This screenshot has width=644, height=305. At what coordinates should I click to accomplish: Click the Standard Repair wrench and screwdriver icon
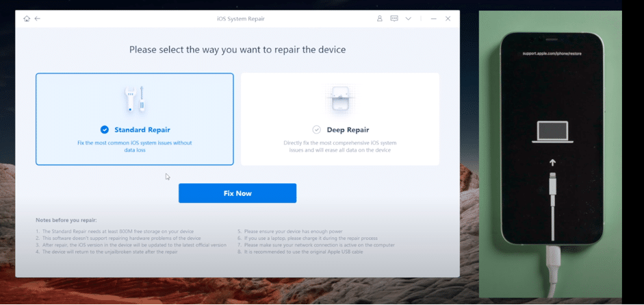pos(134,100)
